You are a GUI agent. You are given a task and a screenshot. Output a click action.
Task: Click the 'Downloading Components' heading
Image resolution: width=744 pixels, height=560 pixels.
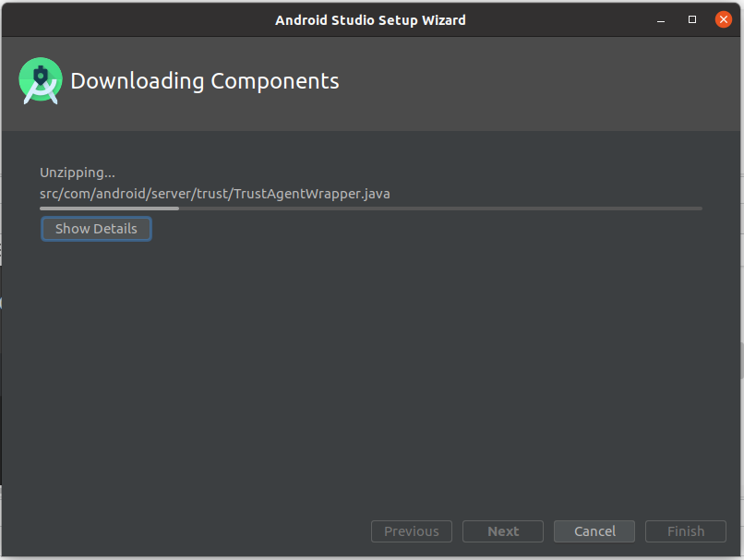click(205, 81)
